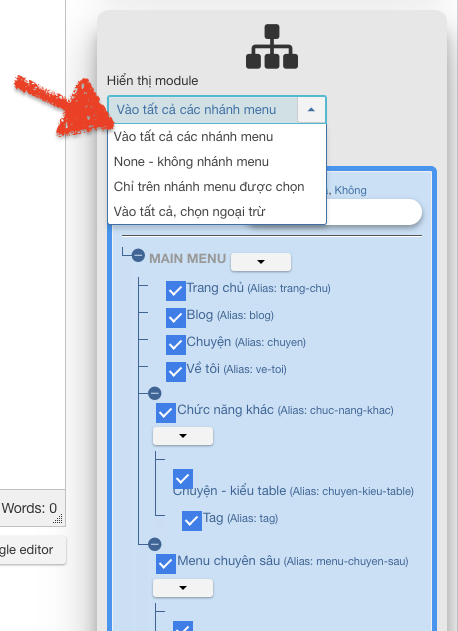Uncheck Chức năng khác checkbox
The image size is (458, 631).
tap(166, 412)
